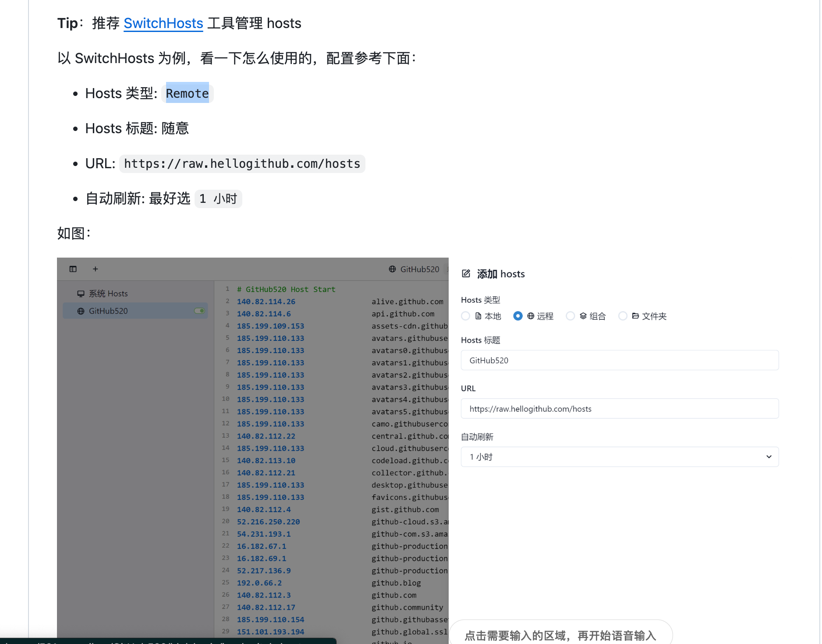Click the plus icon to add hosts
The width and height of the screenshot is (822, 644).
pos(95,269)
